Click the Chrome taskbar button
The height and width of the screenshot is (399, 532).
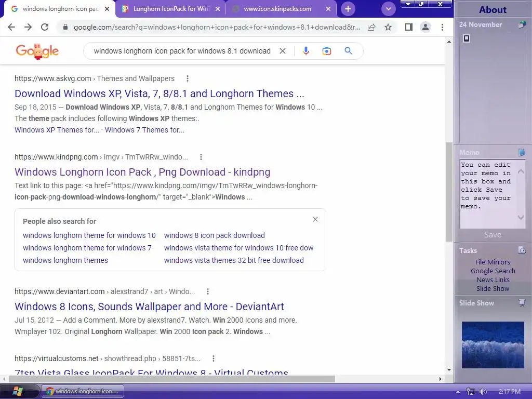tap(83, 391)
